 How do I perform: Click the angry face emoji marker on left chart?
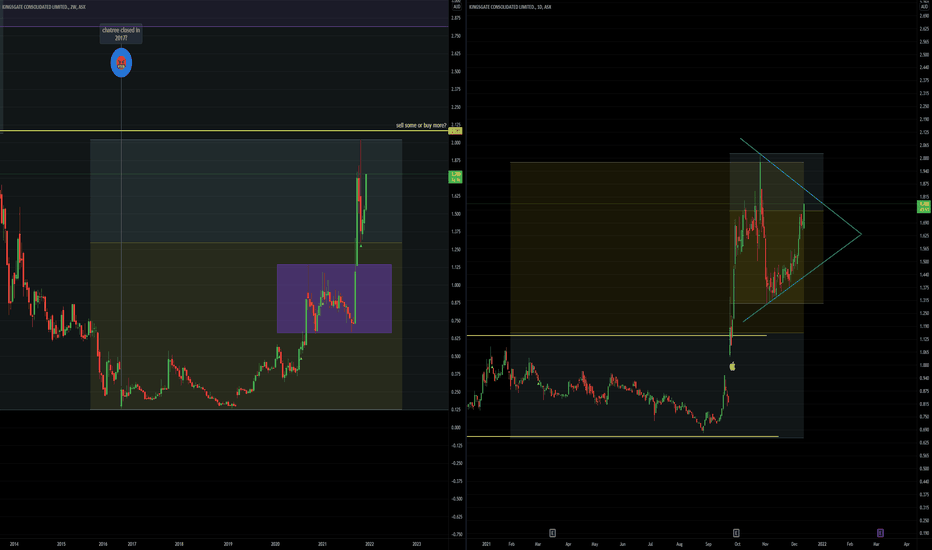click(x=121, y=63)
